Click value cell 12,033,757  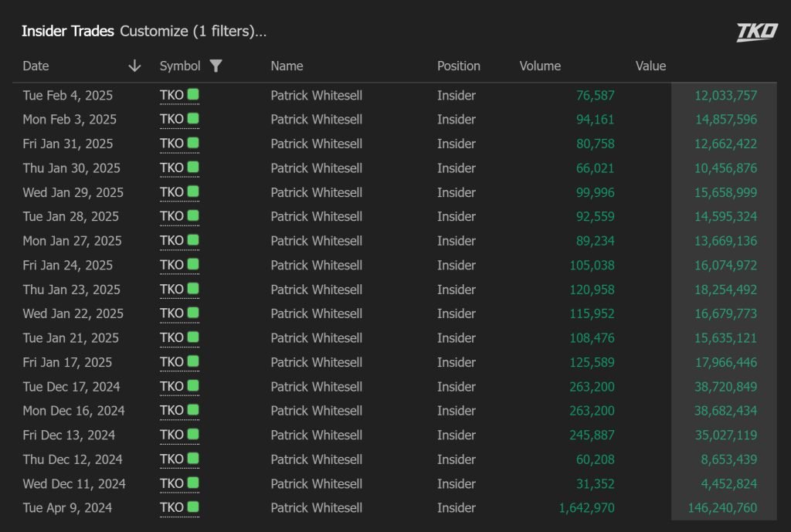[726, 95]
